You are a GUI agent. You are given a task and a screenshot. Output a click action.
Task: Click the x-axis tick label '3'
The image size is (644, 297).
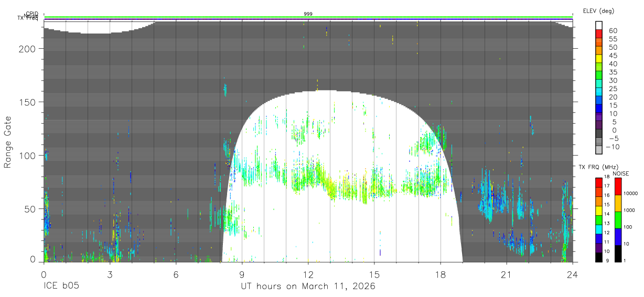click(110, 275)
